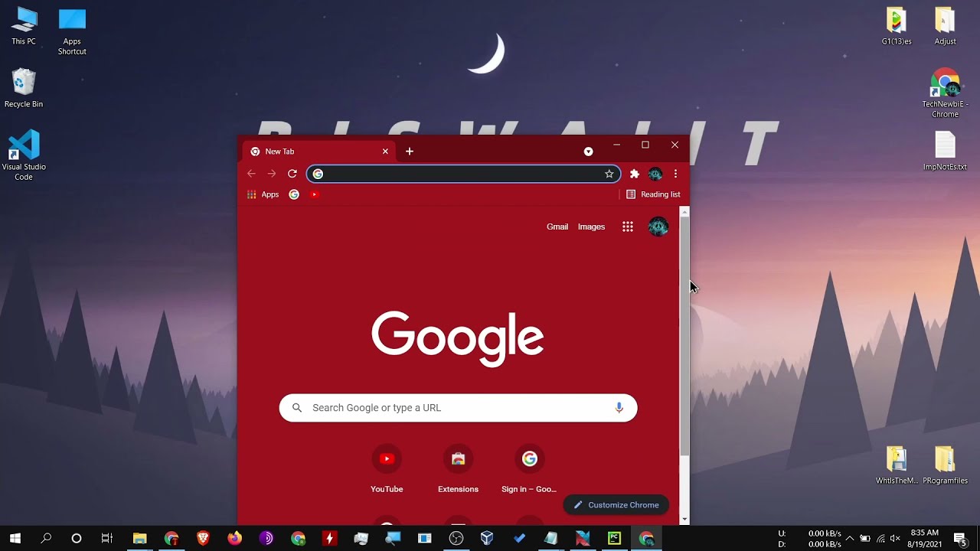Open the Google apps grid
This screenshot has height=551, width=980.
click(x=628, y=227)
